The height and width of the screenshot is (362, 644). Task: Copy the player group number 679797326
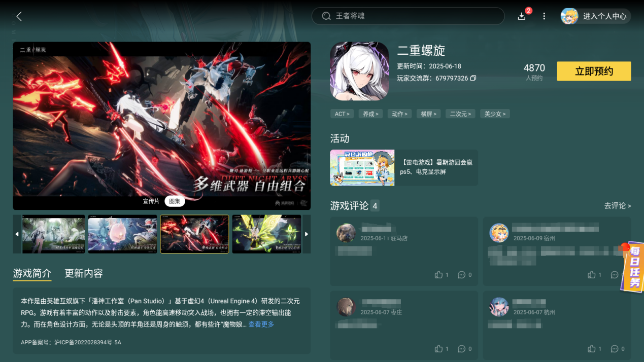[x=473, y=79]
